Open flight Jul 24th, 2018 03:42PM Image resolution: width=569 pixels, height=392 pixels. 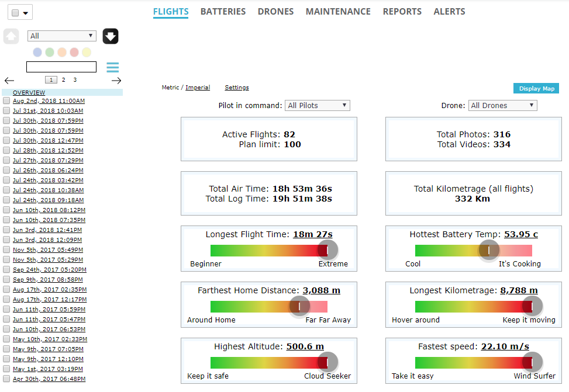pos(48,180)
